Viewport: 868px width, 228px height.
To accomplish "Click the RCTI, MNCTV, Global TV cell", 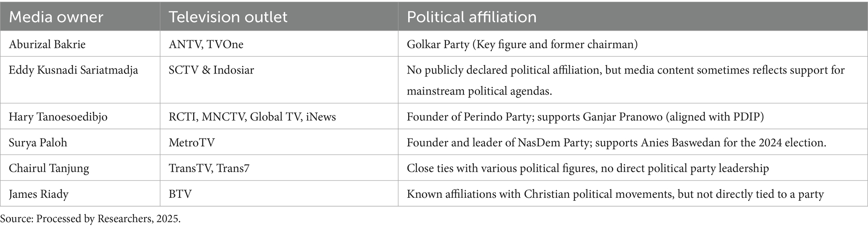I will pos(252,116).
